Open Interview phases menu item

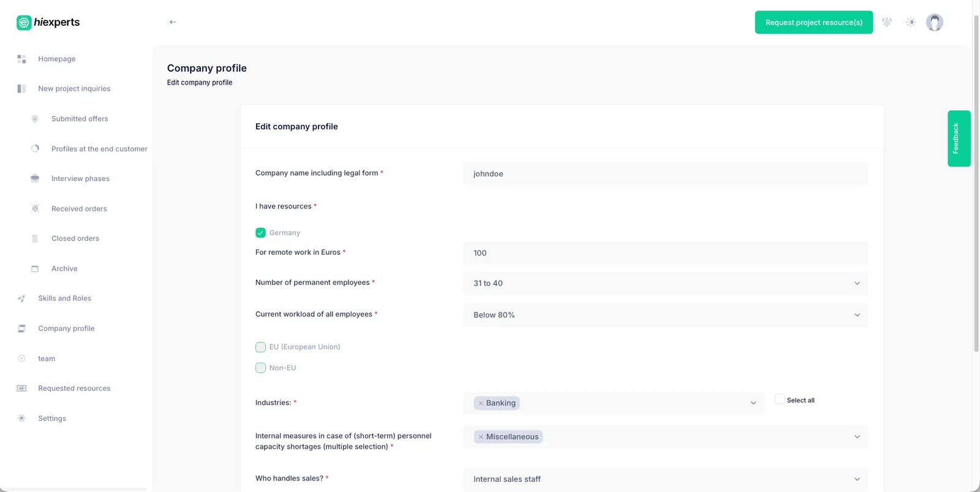click(x=80, y=179)
